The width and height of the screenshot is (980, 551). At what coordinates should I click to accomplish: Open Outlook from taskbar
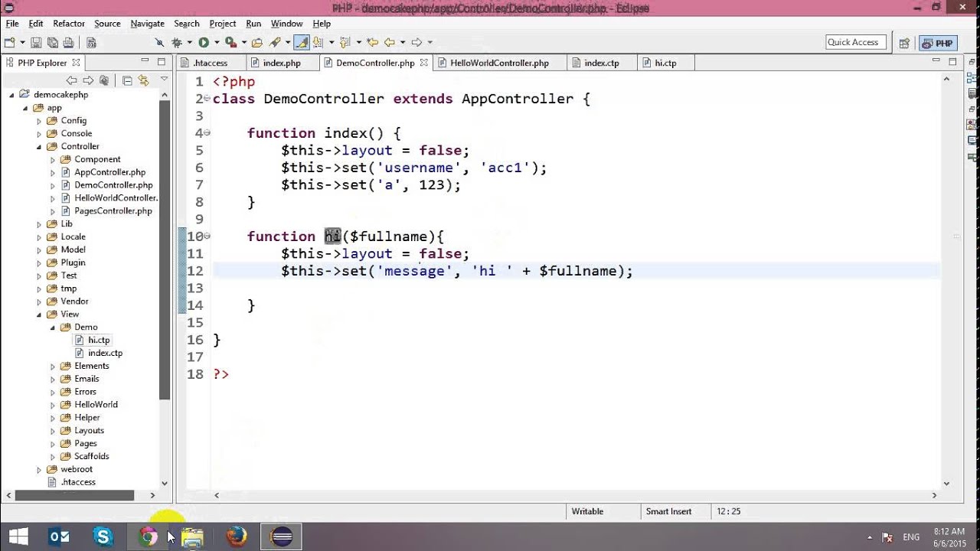click(x=59, y=536)
